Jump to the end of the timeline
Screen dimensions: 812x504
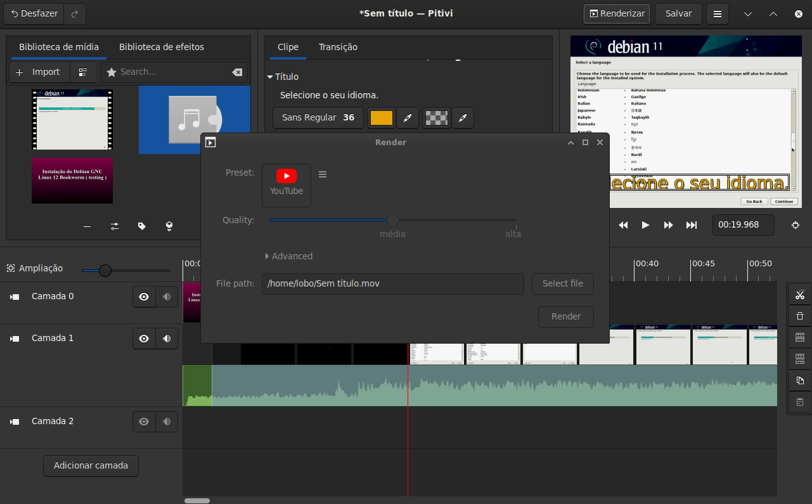click(692, 225)
